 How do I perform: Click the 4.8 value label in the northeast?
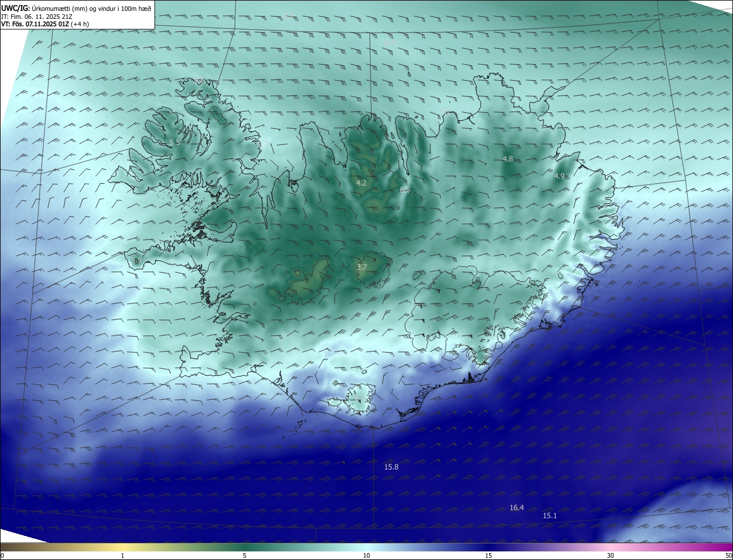point(508,159)
